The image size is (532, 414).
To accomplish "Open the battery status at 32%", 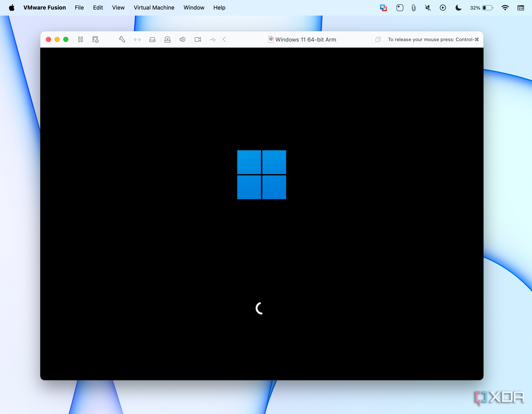I will [482, 8].
